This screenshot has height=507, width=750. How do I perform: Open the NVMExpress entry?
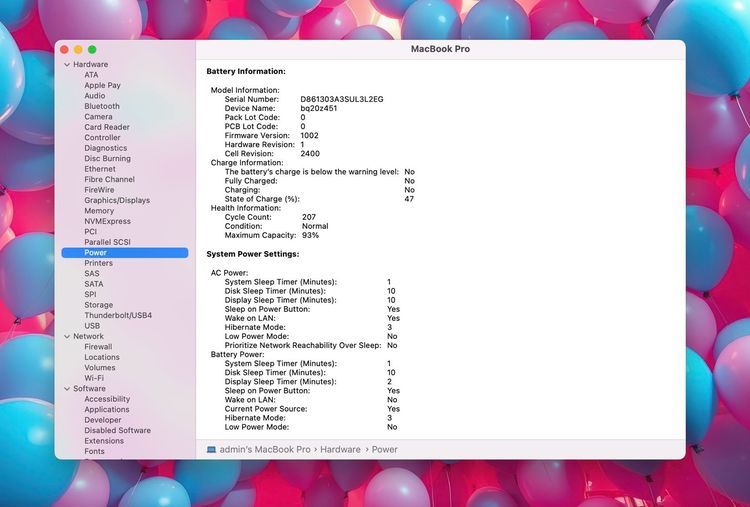108,221
